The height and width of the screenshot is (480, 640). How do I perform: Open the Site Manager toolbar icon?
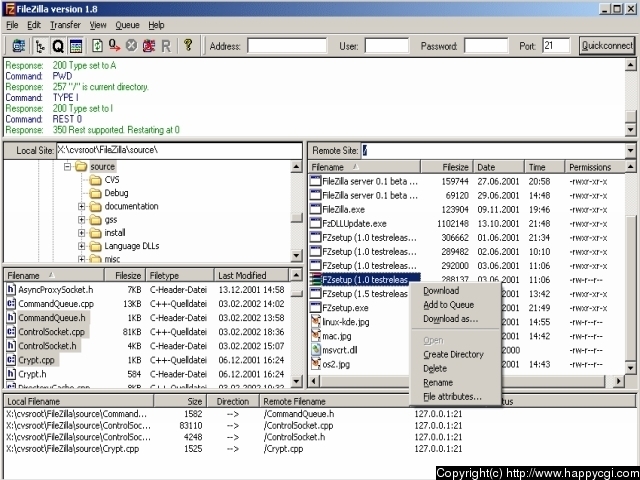click(x=18, y=46)
